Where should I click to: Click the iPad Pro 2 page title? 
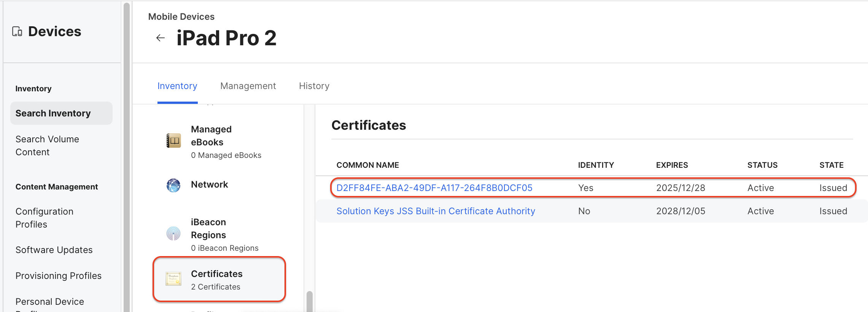(x=226, y=38)
